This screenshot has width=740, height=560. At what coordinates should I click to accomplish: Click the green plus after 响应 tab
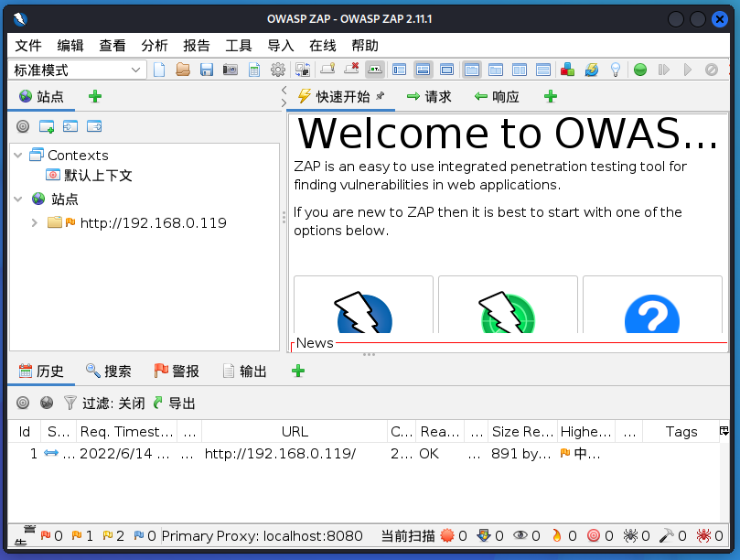pyautogui.click(x=551, y=96)
